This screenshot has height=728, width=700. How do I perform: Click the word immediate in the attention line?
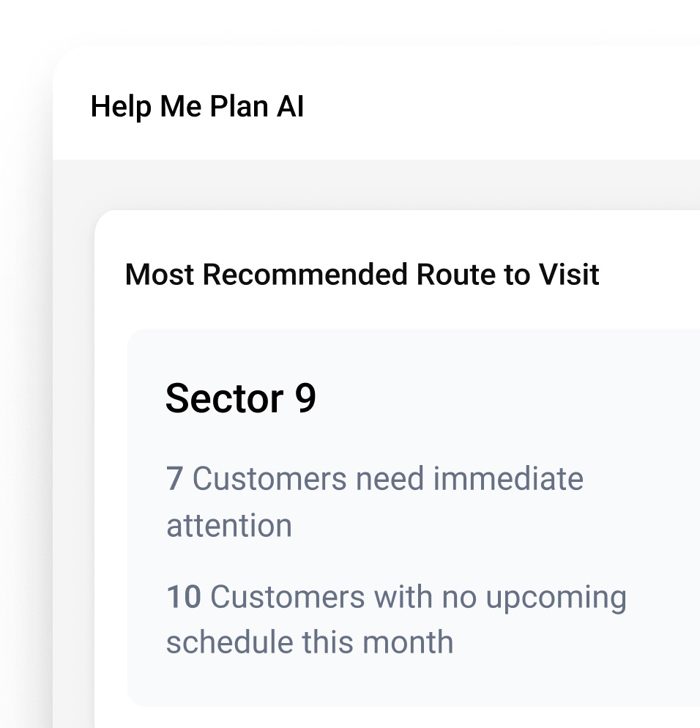click(508, 479)
